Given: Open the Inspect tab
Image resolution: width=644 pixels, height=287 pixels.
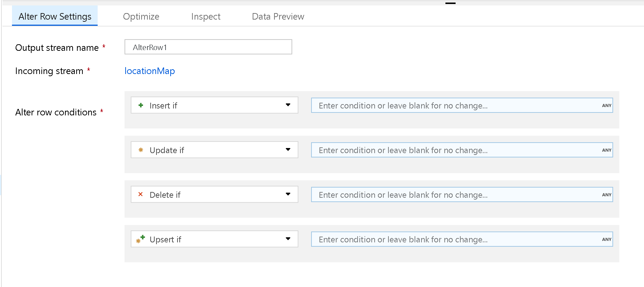Looking at the screenshot, I should coord(205,16).
